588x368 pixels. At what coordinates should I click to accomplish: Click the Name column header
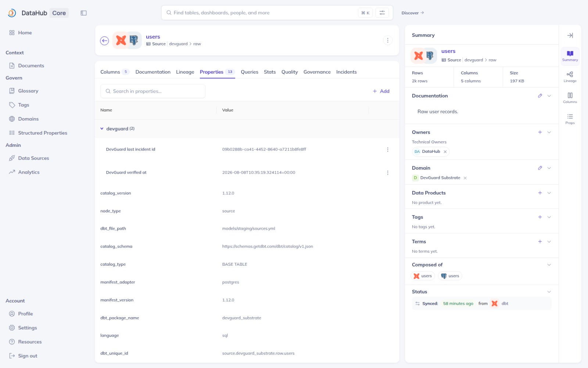click(x=106, y=110)
